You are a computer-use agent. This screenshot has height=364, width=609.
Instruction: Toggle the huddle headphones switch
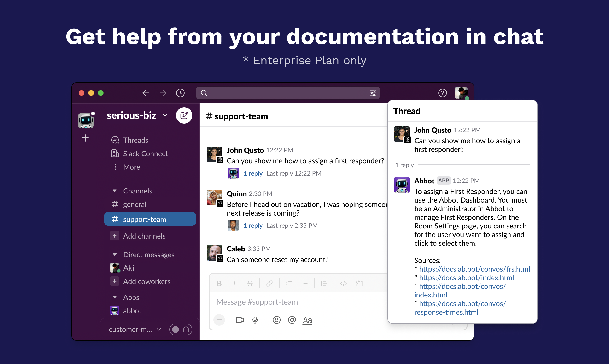[x=181, y=330]
